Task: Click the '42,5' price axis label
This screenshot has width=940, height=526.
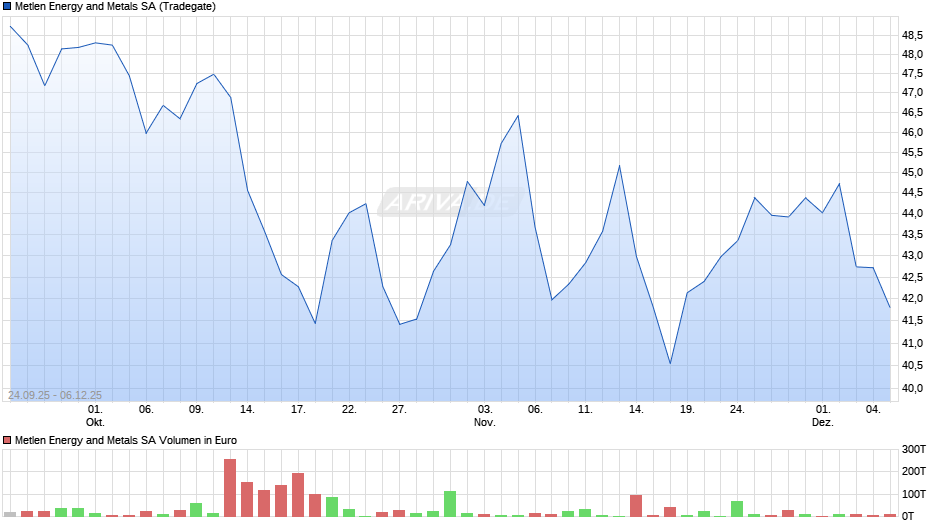Action: [912, 277]
